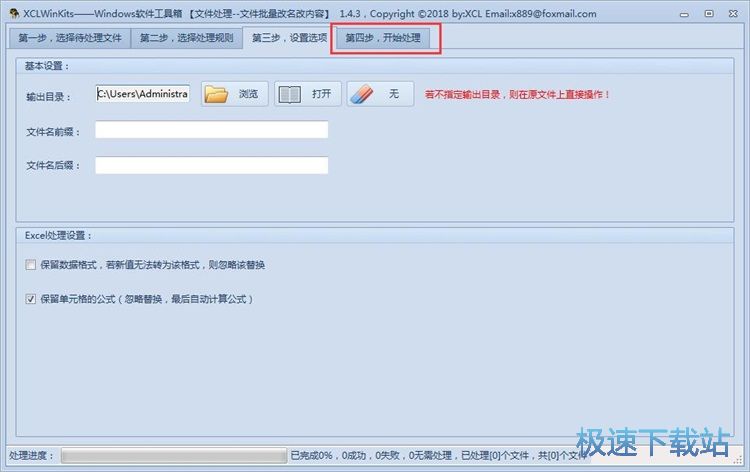Click the 打开 open directory button
Screen dimensions: 750x472
click(x=308, y=94)
